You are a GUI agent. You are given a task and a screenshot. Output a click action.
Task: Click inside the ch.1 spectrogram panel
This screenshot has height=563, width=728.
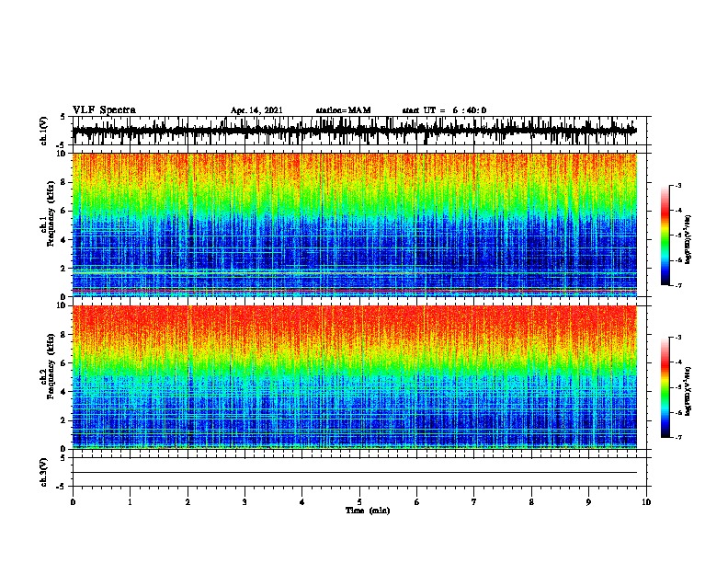coord(354,224)
